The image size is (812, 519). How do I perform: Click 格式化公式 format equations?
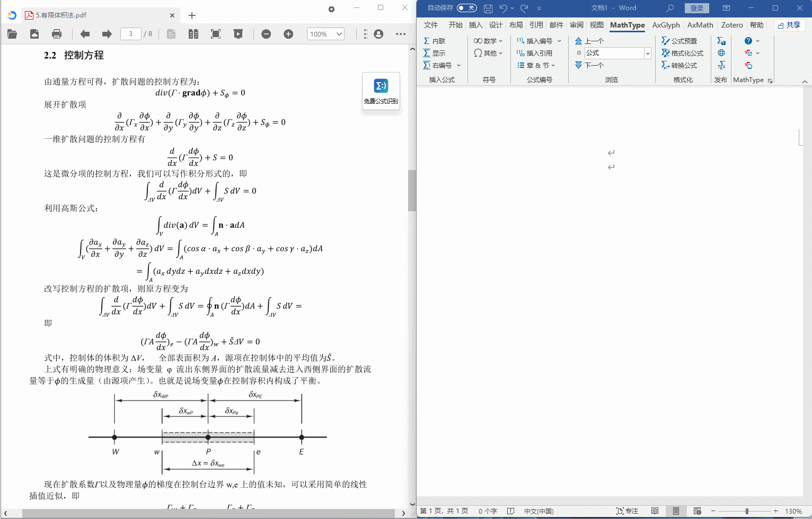pos(683,53)
